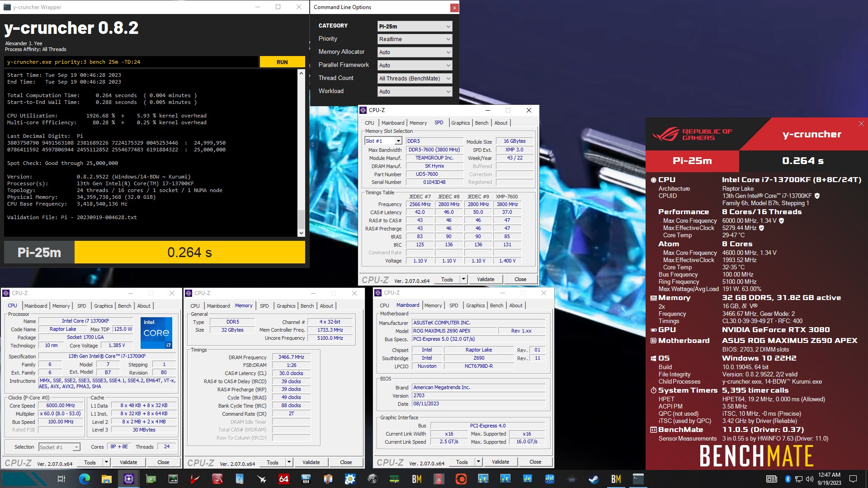Click Validate in the CPU-Z SPD window
868x488 pixels.
[x=486, y=279]
